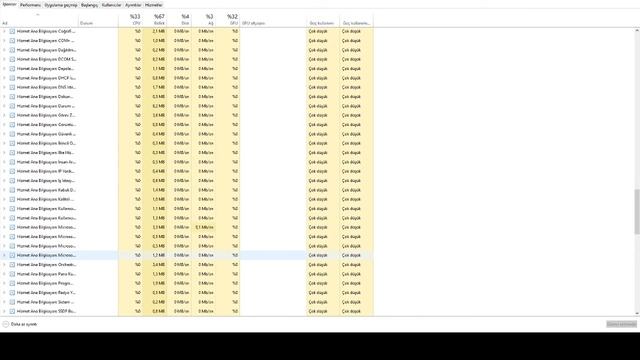This screenshot has height=360, width=640.
Task: Open the Kullanıcılar tab
Action: click(x=111, y=5)
